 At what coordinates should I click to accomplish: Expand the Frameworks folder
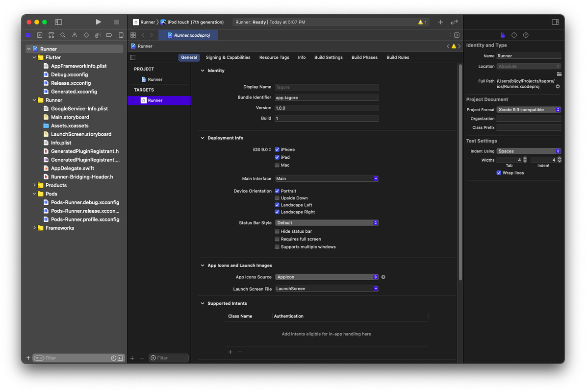(34, 228)
